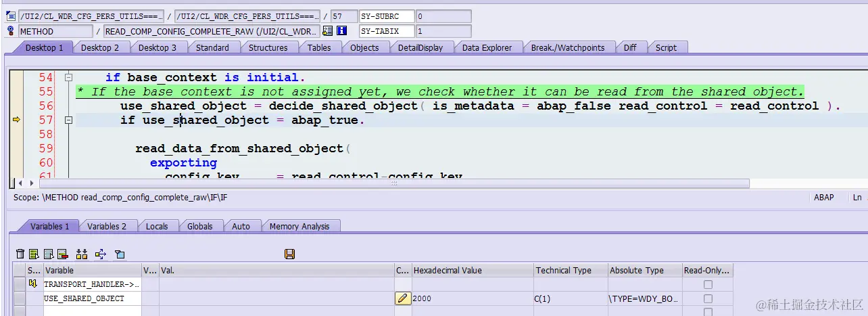Open the Structures tab

268,47
